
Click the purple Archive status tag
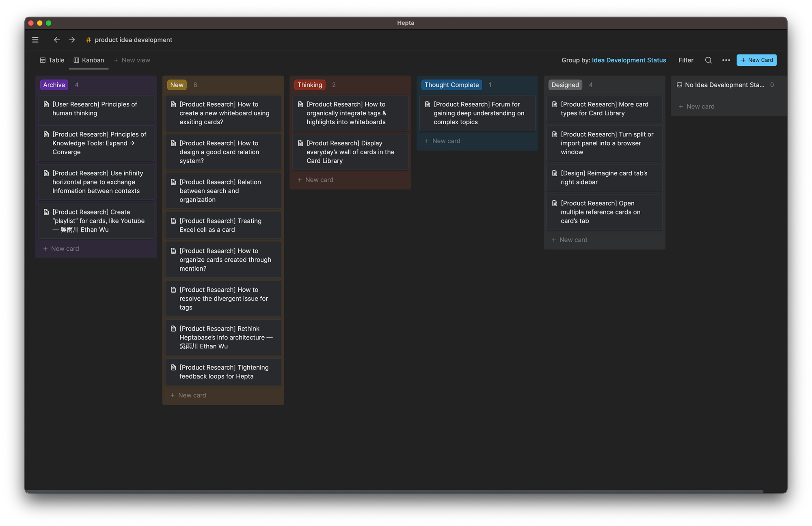point(54,85)
